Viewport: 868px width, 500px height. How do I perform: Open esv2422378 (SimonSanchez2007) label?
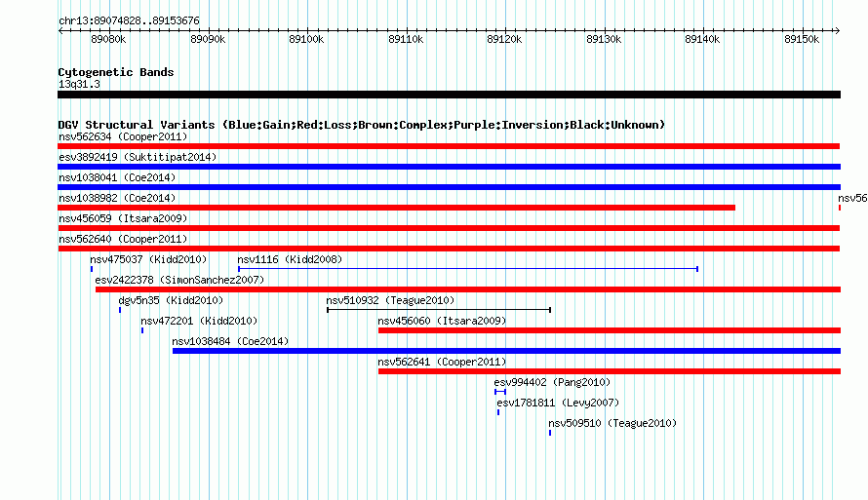pyautogui.click(x=179, y=280)
